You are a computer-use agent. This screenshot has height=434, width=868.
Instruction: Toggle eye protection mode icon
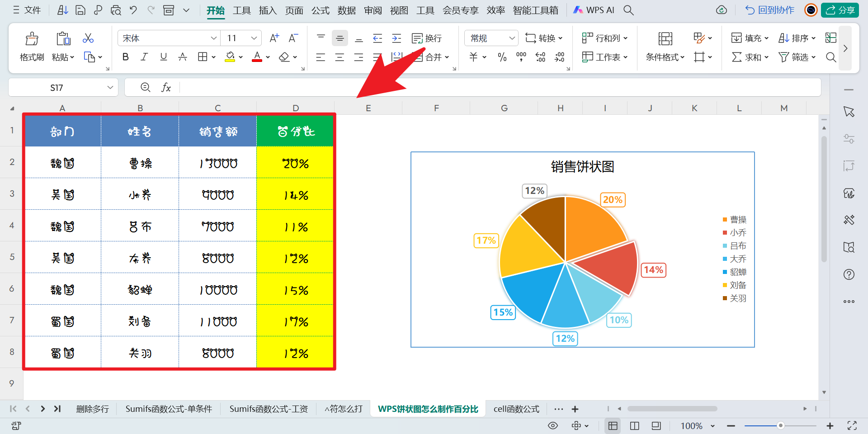coord(553,425)
